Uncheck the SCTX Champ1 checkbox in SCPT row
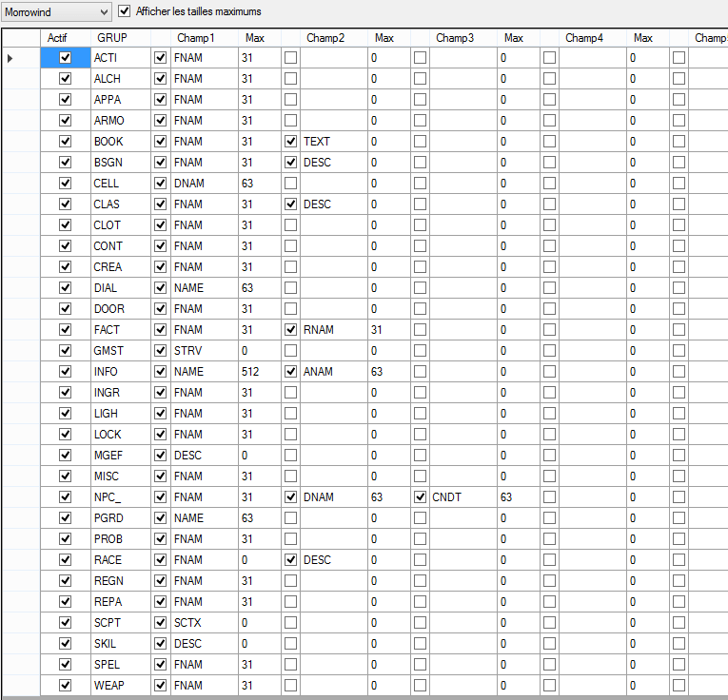 160,623
